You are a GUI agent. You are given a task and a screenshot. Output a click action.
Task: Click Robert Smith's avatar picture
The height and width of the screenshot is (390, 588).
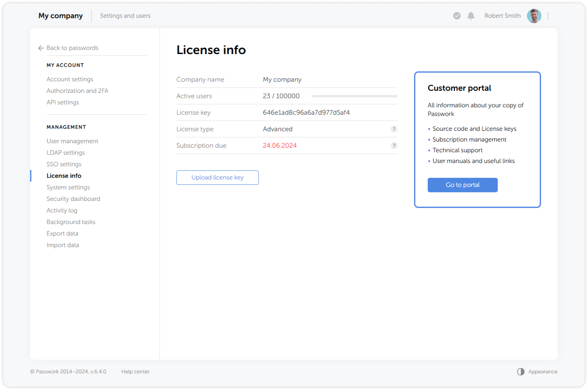[x=534, y=16]
